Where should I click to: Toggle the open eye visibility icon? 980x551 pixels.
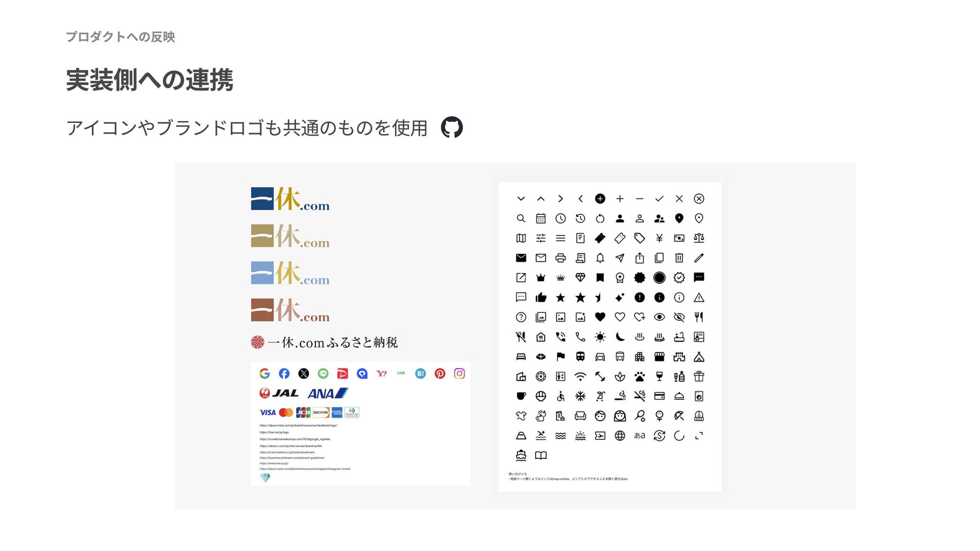click(659, 317)
